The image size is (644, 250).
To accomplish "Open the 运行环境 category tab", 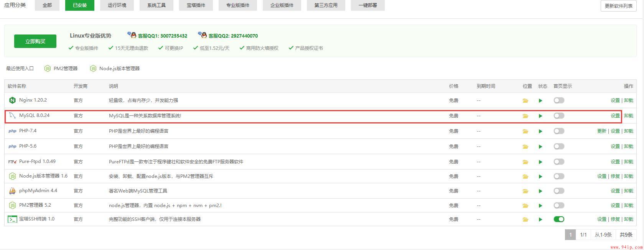I will coord(117,5).
